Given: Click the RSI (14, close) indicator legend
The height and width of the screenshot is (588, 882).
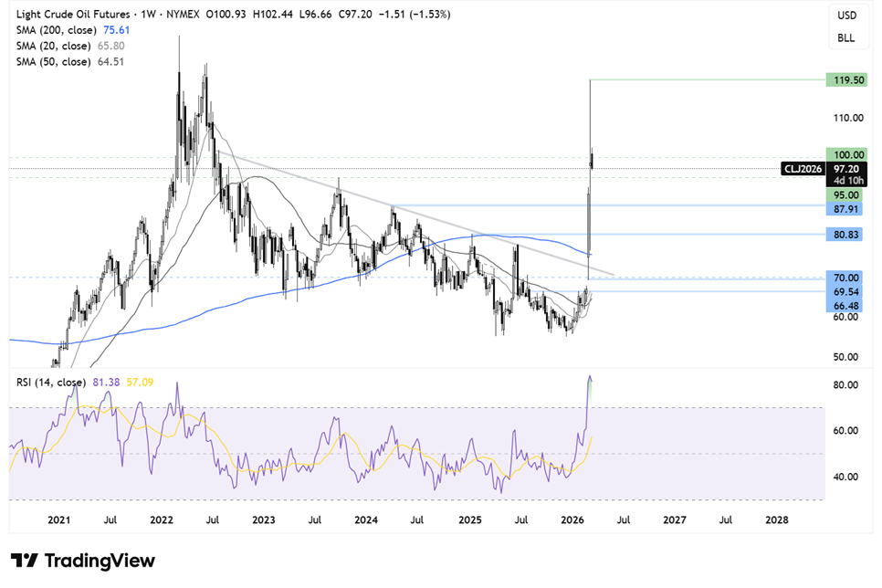Looking at the screenshot, I should pyautogui.click(x=51, y=382).
